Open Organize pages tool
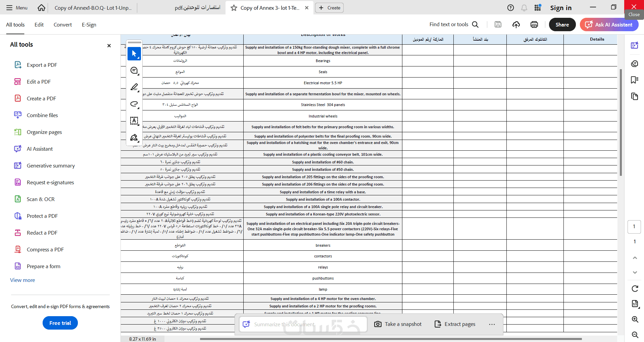Viewport: 644px width, 342px height. [38, 132]
